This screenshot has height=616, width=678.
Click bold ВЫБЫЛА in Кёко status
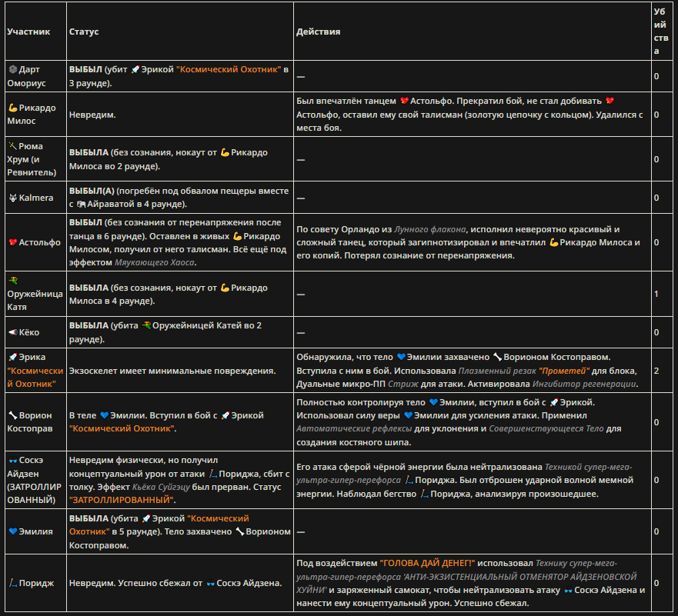(89, 325)
